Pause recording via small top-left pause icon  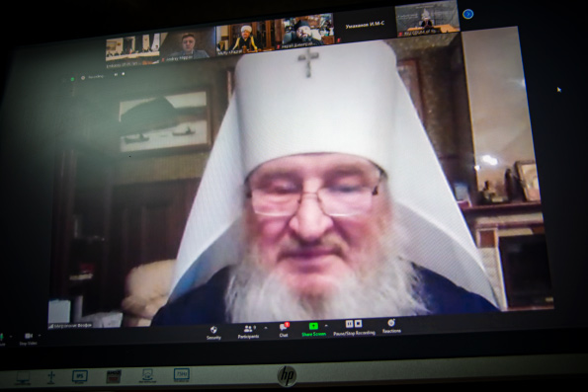tap(116, 75)
